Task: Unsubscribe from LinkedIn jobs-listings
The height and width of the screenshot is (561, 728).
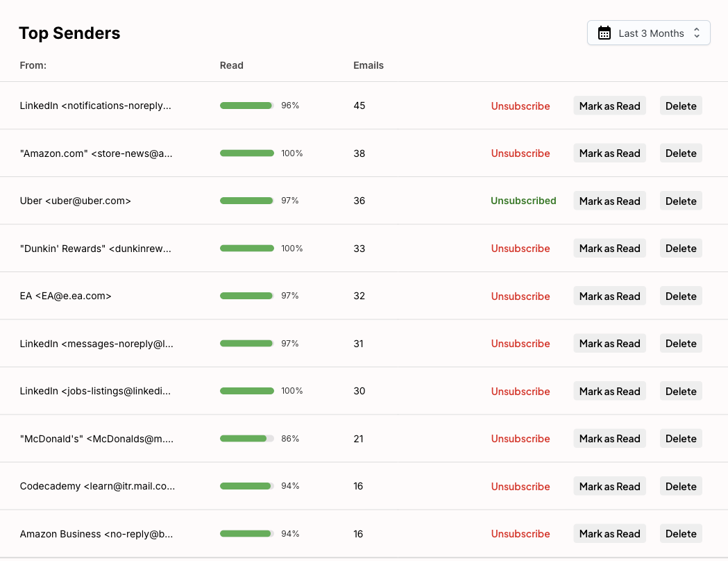Action: pos(520,392)
